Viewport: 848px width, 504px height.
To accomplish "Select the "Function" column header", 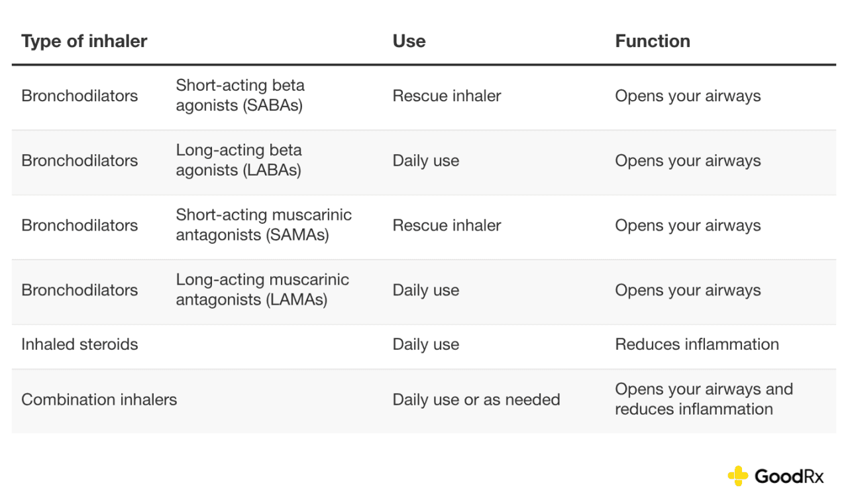I will [653, 41].
